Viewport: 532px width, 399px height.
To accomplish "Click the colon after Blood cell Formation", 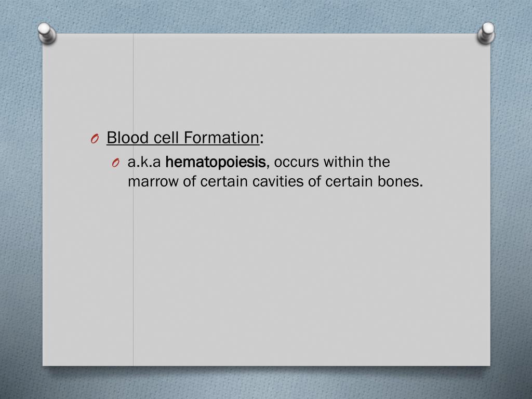I will coord(262,139).
